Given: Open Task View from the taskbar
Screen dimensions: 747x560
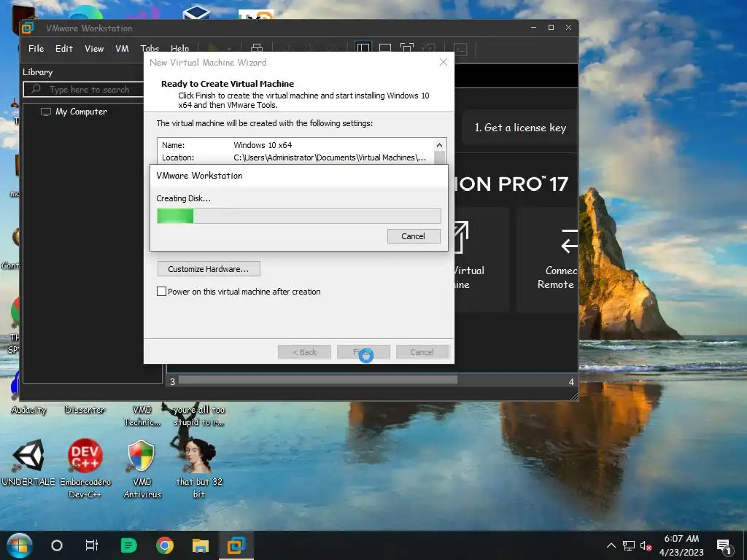Looking at the screenshot, I should pyautogui.click(x=91, y=545).
